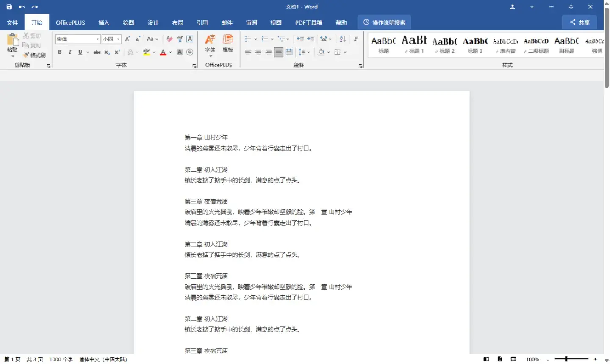This screenshot has height=364, width=610.
Task: Decrease the paragraph indent
Action: coord(300,39)
